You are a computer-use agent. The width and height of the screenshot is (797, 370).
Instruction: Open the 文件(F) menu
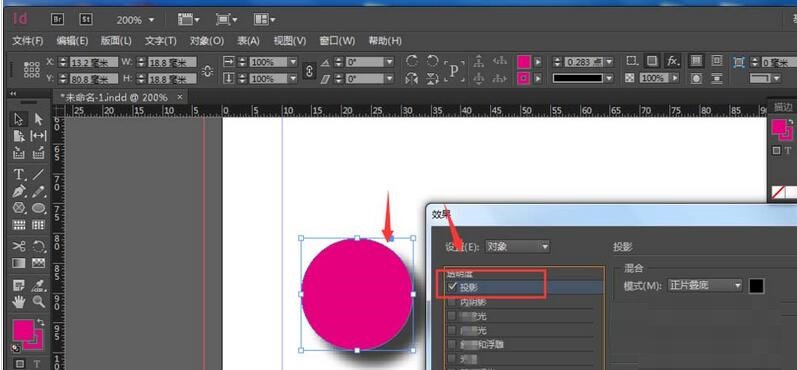click(x=27, y=41)
